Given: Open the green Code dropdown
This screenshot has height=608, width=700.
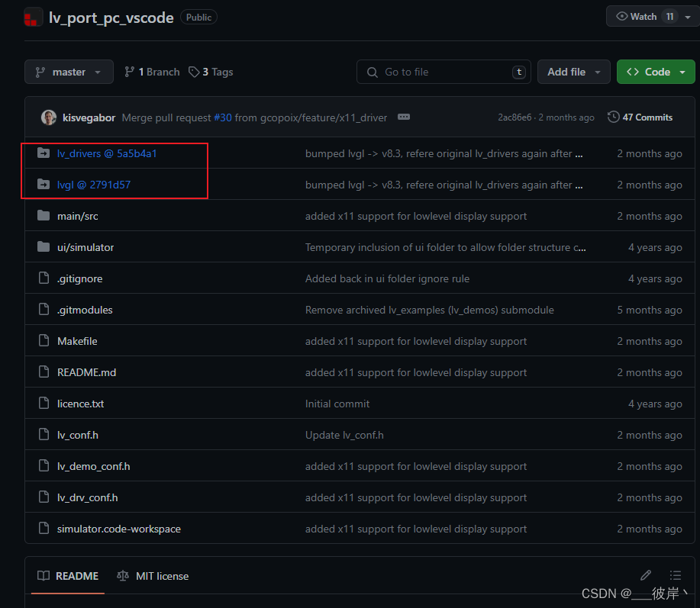Looking at the screenshot, I should click(656, 72).
